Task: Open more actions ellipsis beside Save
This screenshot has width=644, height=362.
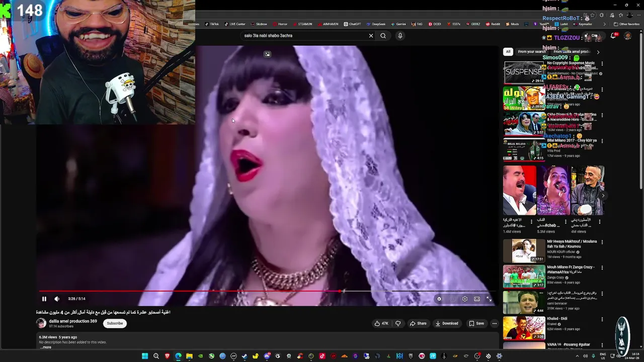Action: coord(495,323)
